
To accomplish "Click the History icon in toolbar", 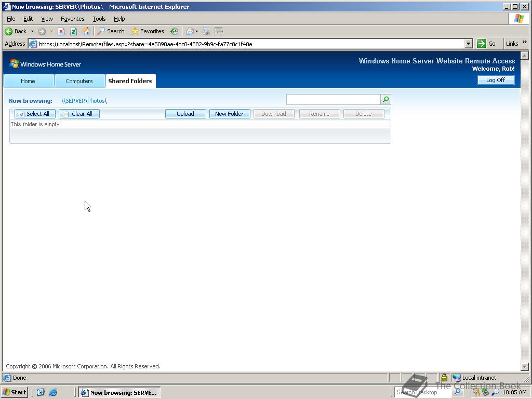I will 174,31.
